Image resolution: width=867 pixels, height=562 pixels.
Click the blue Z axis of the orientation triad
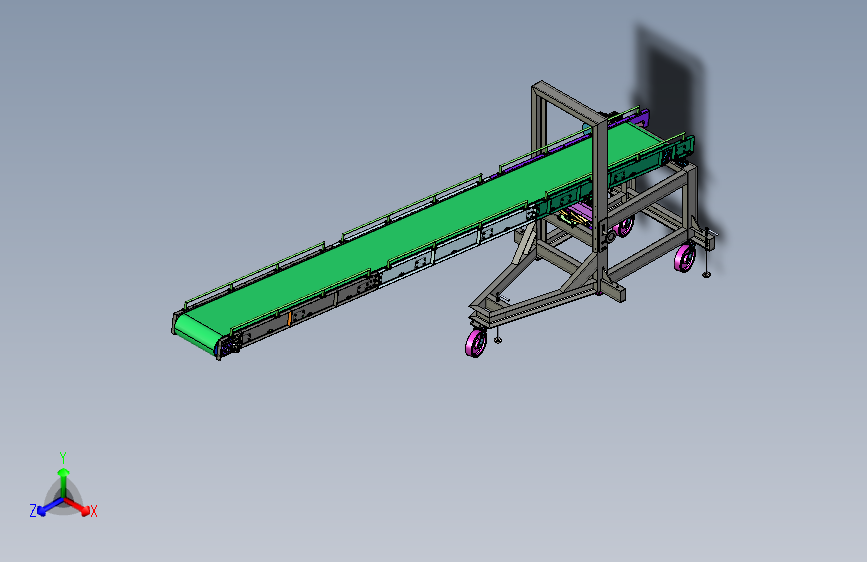50,507
